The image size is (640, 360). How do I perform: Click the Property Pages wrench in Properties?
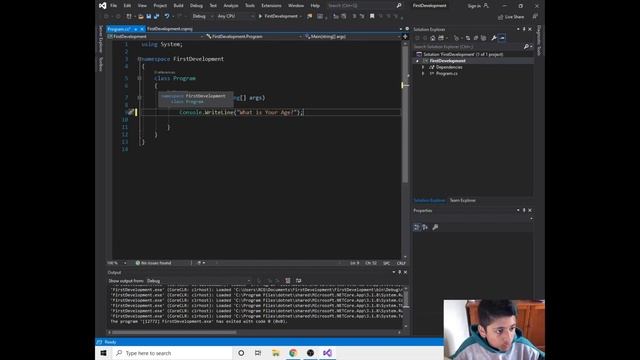(435, 227)
